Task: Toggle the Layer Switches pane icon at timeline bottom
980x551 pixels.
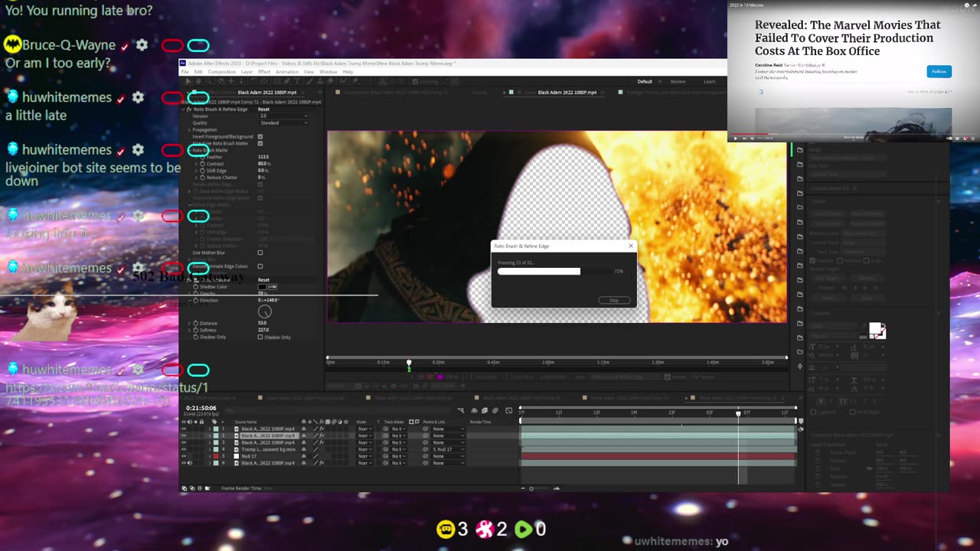Action: point(185,488)
